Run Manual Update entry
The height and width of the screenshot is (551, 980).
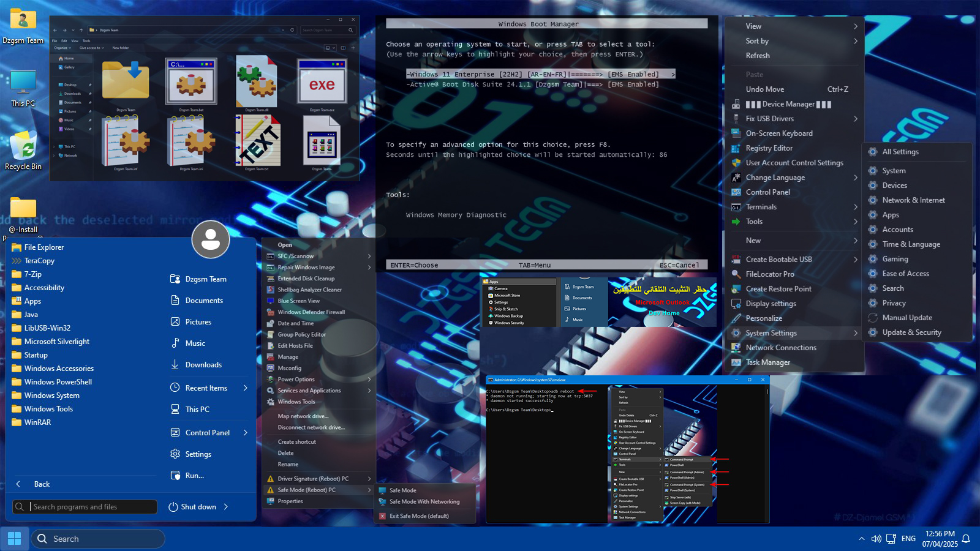[x=918, y=318]
